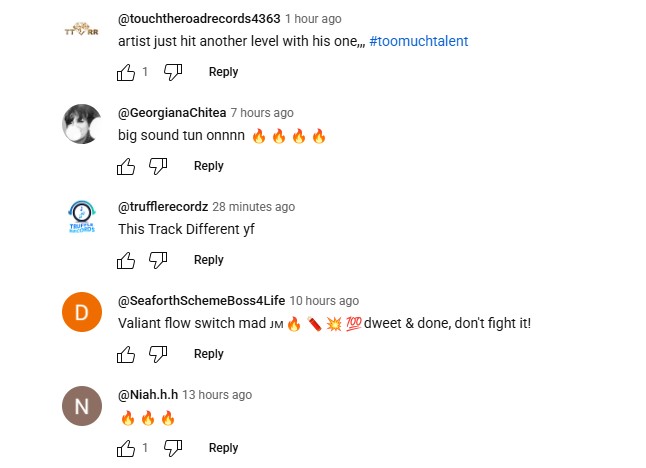Dislike the @trufflerecordz comment
This screenshot has height=468, width=646.
[x=158, y=260]
